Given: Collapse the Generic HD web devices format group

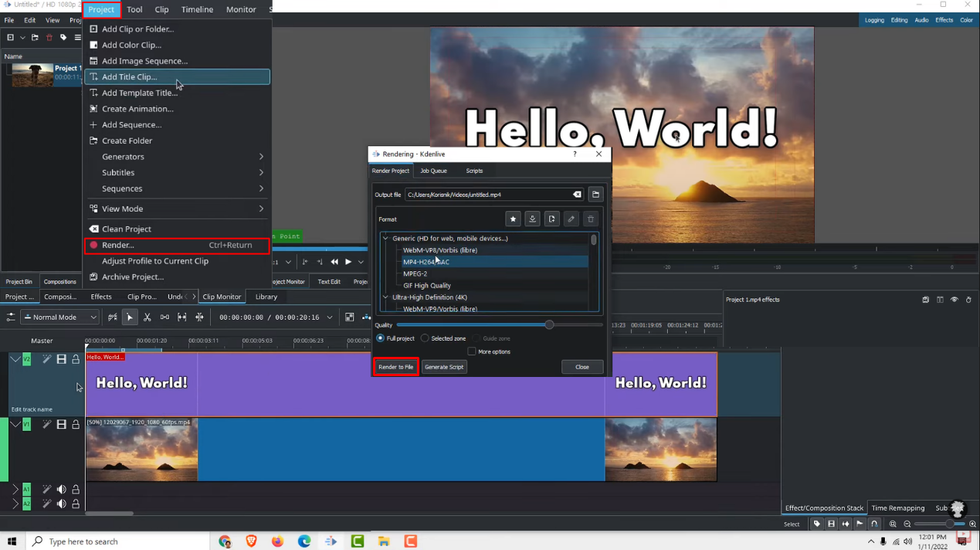Looking at the screenshot, I should 385,238.
